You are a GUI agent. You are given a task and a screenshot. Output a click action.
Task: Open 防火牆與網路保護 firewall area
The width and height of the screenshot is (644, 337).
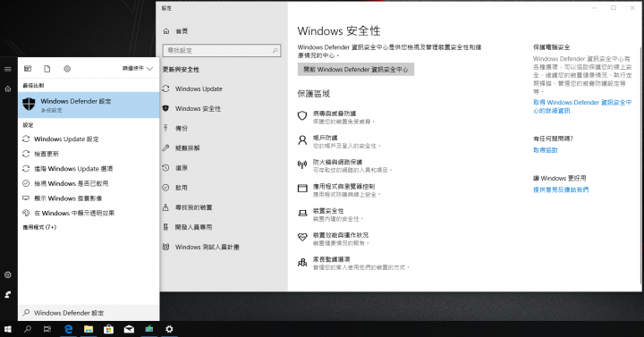345,165
